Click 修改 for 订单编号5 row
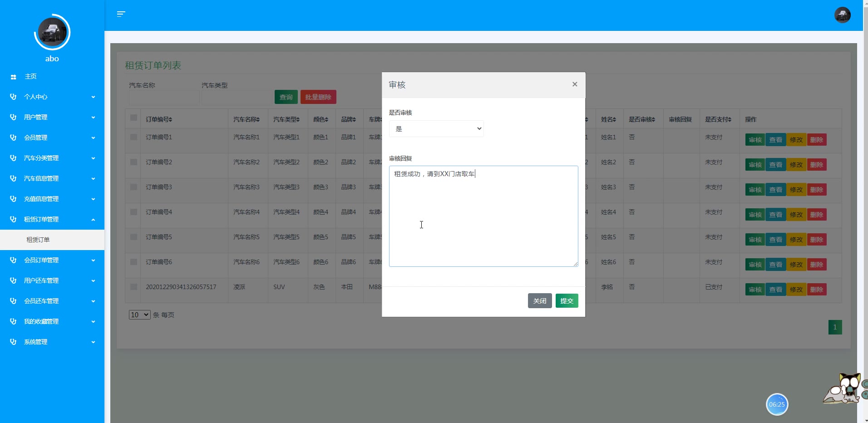The image size is (868, 423). coord(796,240)
